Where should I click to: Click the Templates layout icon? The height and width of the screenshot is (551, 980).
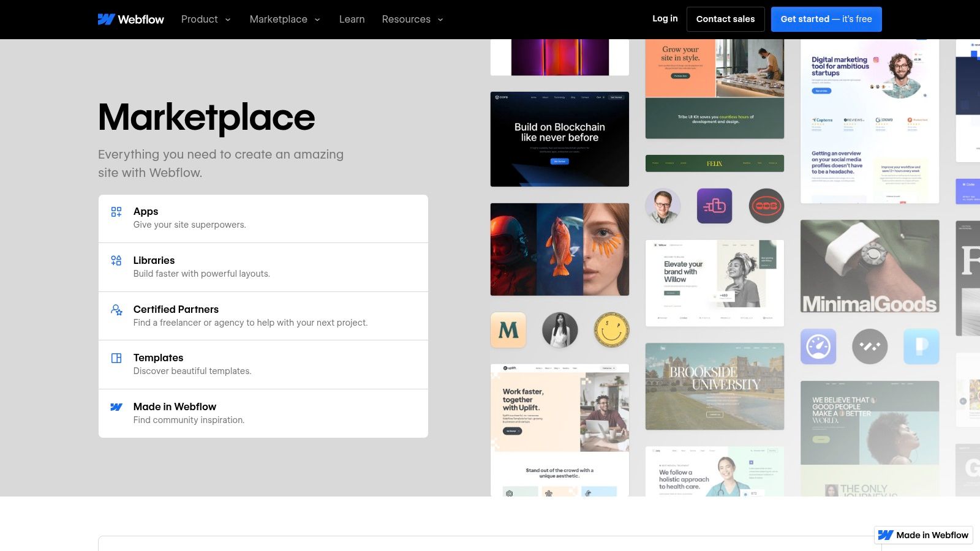[x=116, y=358]
